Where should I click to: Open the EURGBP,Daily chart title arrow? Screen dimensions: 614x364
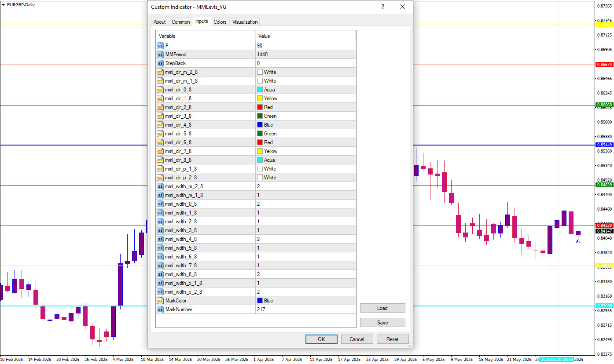[4, 4]
